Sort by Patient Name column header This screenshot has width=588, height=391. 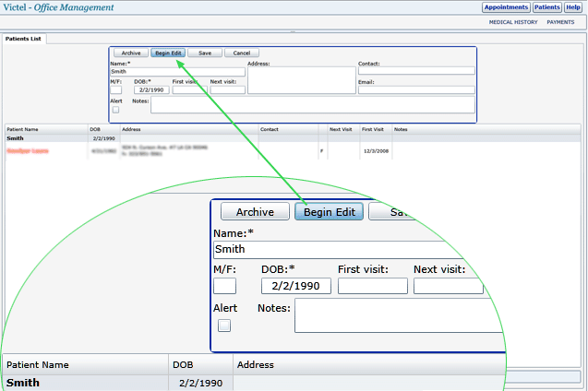pos(46,129)
